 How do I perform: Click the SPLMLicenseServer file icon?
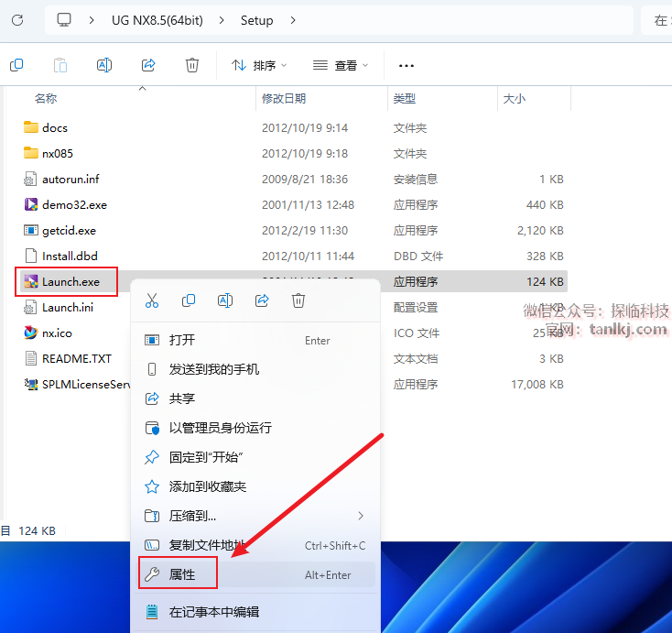coord(31,384)
